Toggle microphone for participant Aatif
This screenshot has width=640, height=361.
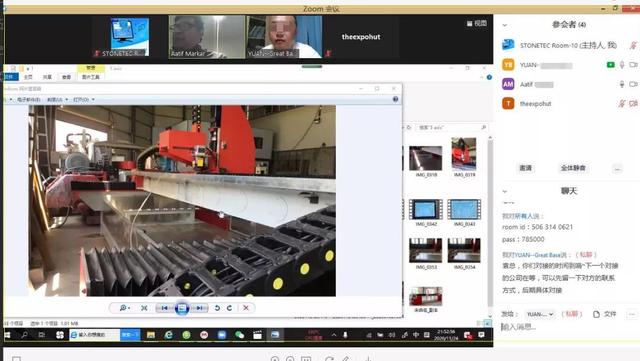tap(622, 85)
